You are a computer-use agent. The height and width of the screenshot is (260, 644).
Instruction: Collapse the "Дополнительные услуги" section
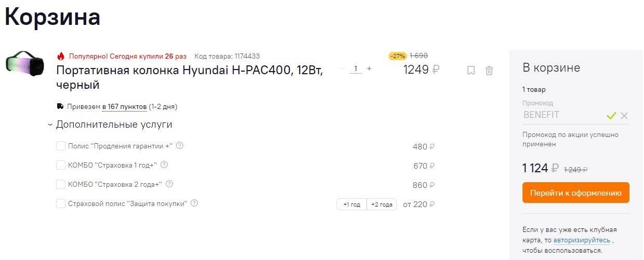(50, 125)
